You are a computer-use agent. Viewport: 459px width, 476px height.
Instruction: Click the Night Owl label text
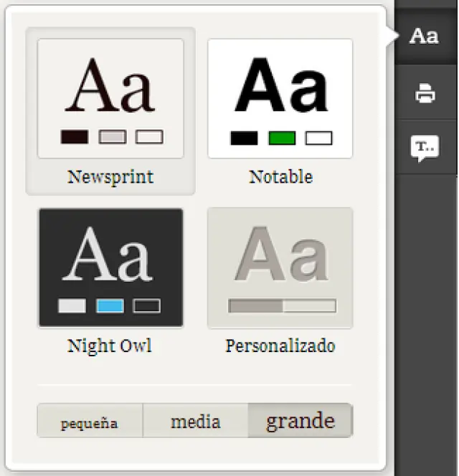110,346
